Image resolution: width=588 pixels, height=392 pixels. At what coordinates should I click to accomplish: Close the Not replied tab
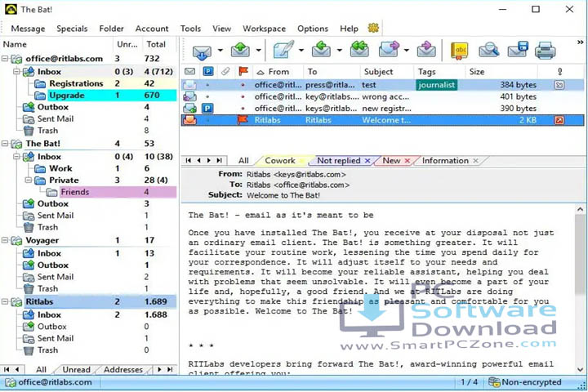pyautogui.click(x=367, y=161)
